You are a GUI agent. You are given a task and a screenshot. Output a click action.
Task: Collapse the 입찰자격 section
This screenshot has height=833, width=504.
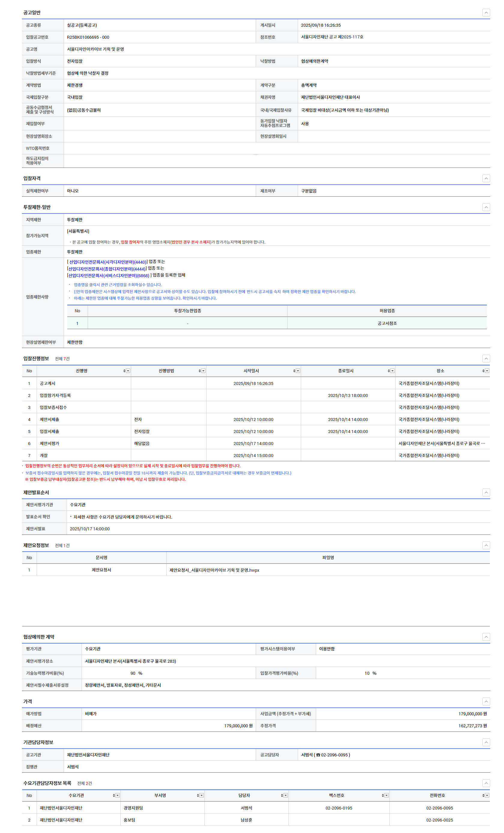(486, 178)
